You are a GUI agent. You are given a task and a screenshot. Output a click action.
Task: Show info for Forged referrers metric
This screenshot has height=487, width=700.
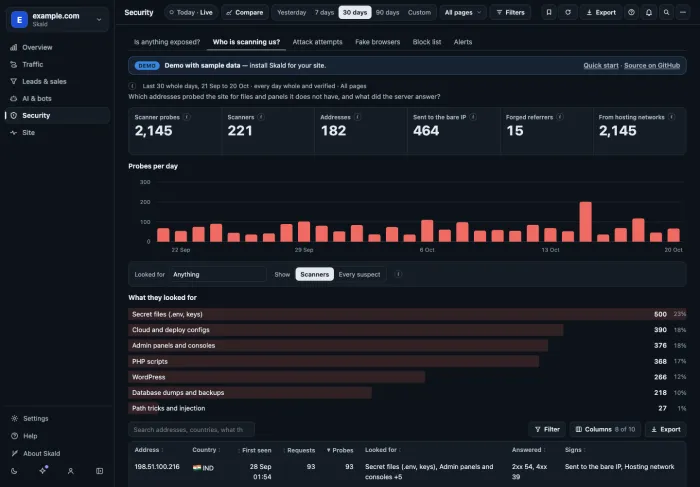560,117
